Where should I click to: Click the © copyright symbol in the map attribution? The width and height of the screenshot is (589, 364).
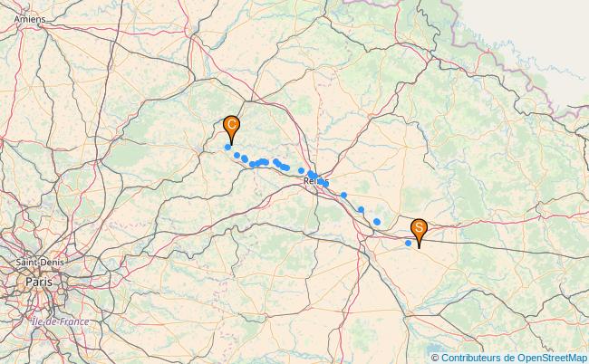pos(435,358)
